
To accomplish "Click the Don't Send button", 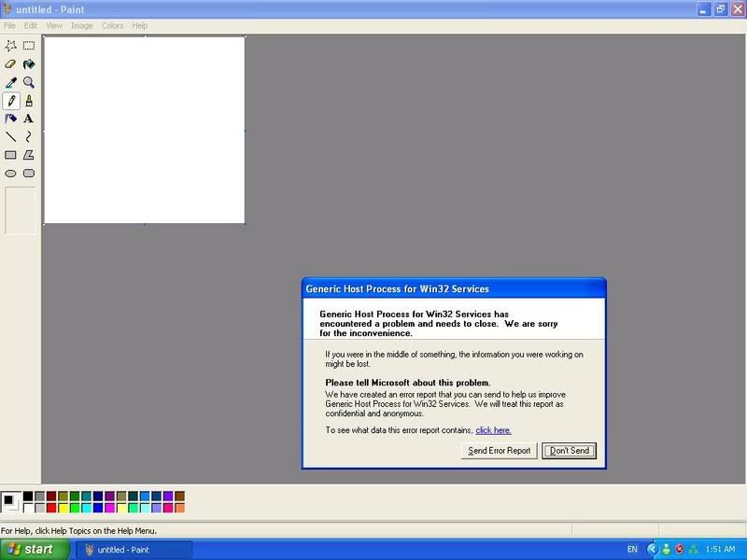I will coord(569,451).
